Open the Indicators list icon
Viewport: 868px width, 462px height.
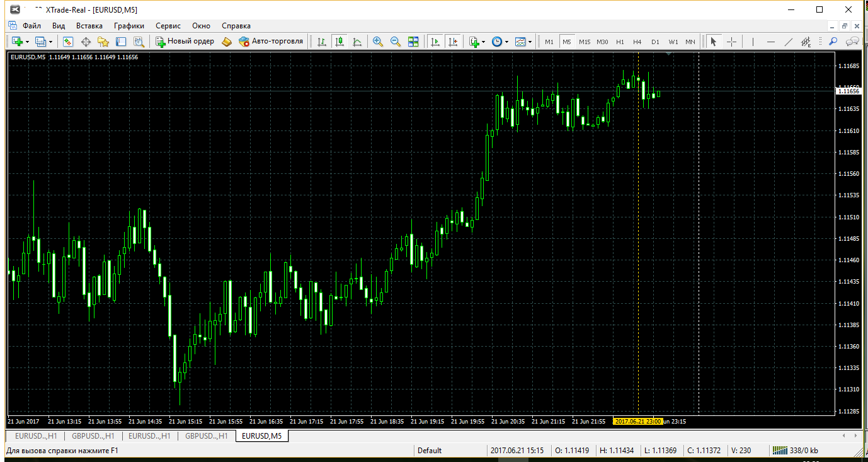click(x=474, y=42)
